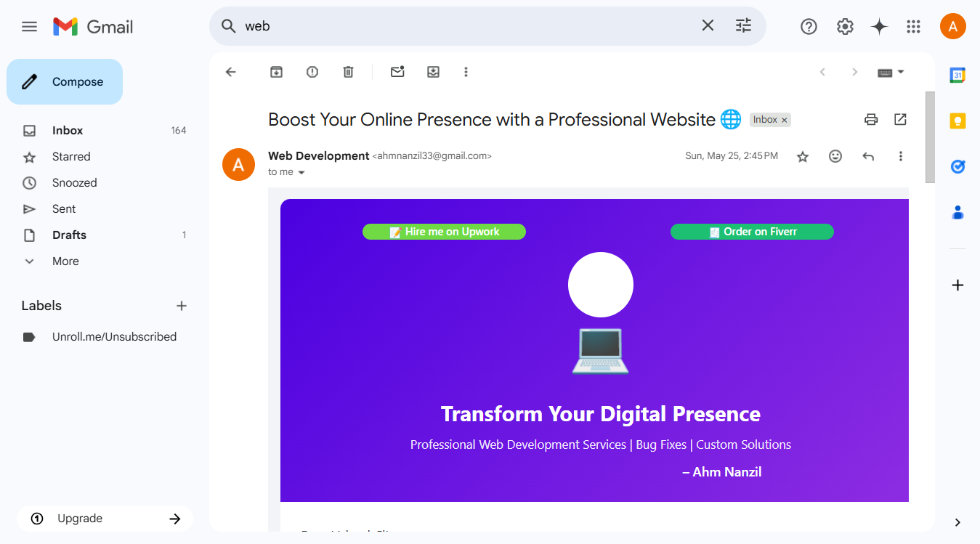Expand the 'to me' recipient details
Viewport: 980px width, 544px height.
click(x=301, y=172)
